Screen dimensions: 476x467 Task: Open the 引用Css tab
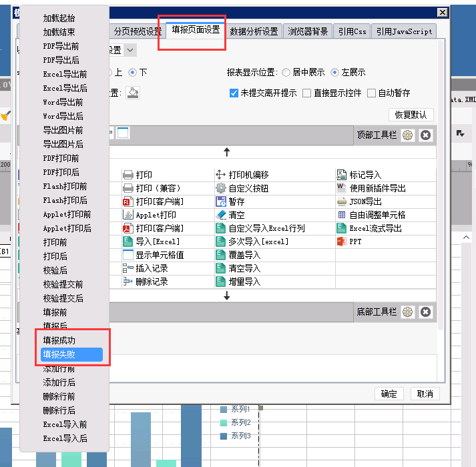352,31
